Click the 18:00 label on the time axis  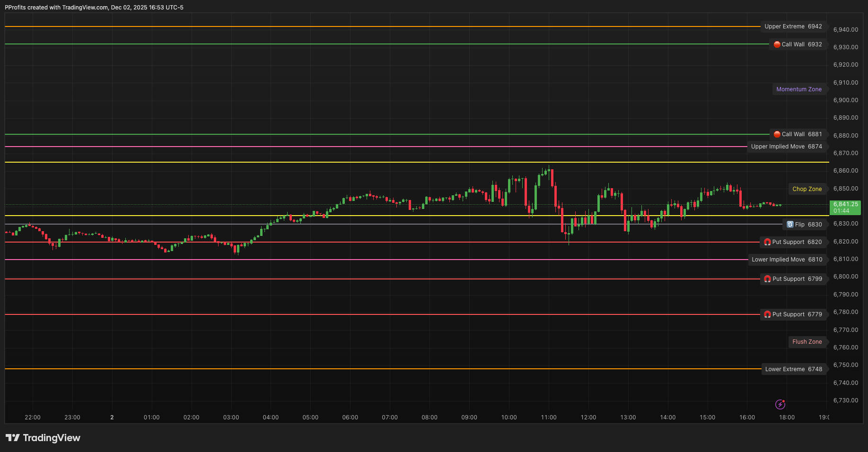coord(787,417)
